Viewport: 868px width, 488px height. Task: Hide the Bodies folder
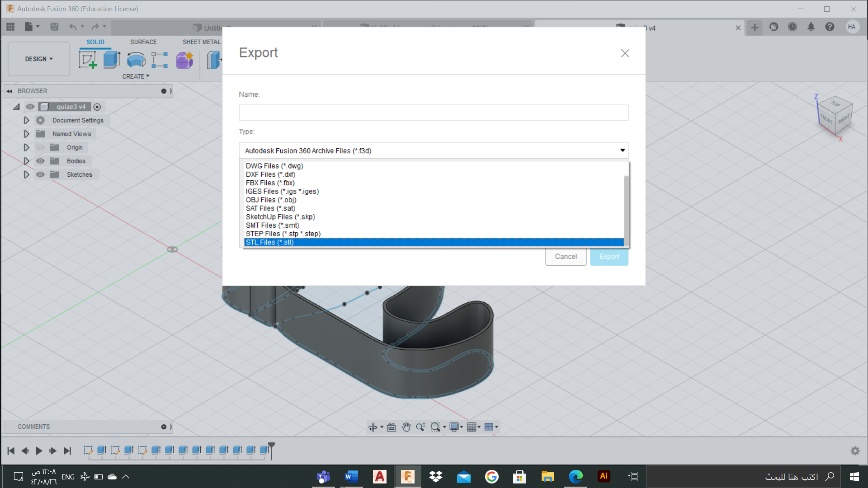pyautogui.click(x=40, y=161)
